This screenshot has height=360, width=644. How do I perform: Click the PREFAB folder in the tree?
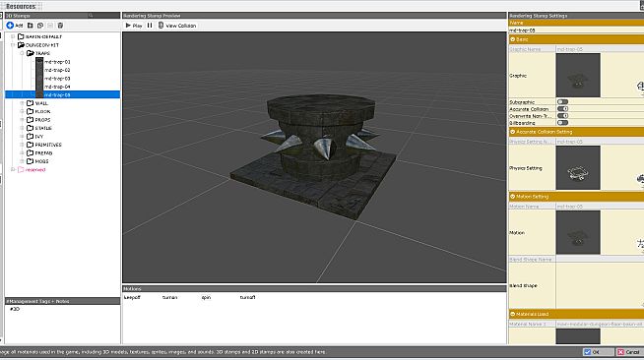39,152
